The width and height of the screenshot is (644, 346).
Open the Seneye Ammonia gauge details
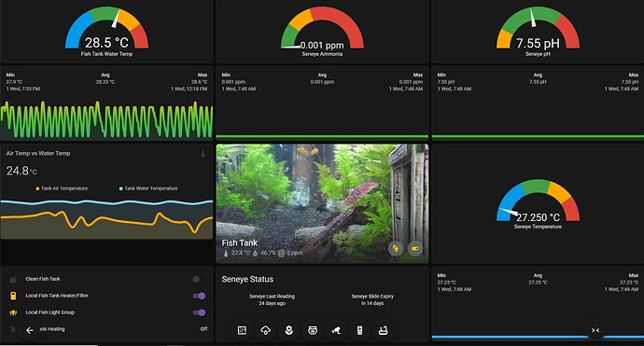[x=322, y=31]
